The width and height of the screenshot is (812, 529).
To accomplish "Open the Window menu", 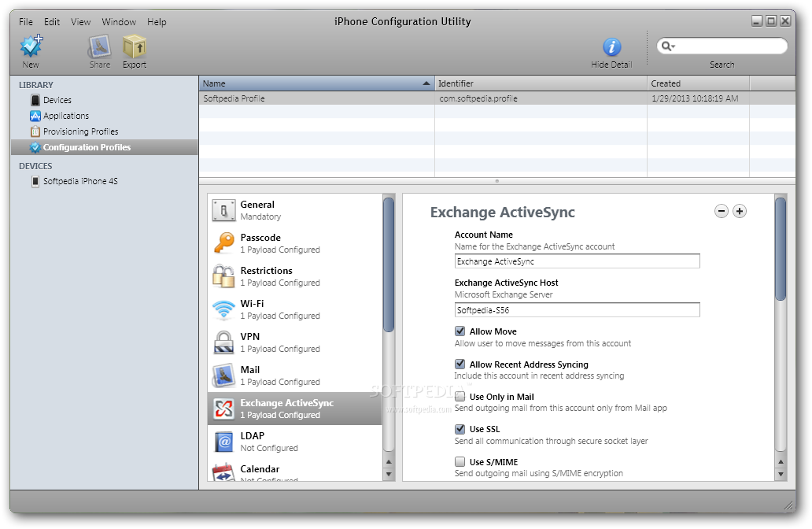I will [x=119, y=22].
